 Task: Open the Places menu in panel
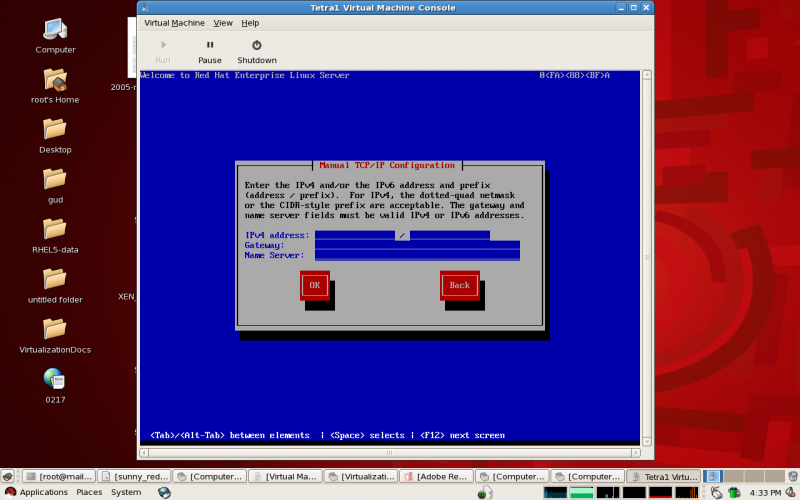point(89,492)
